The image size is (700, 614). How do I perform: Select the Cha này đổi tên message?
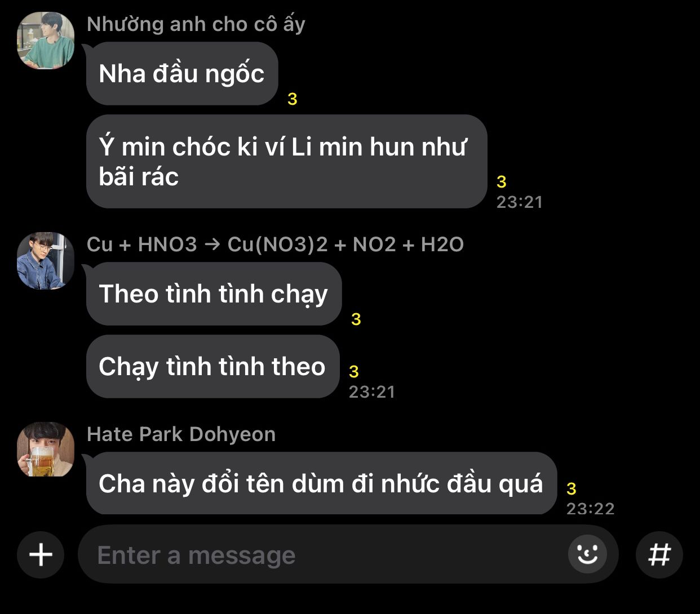click(x=321, y=483)
